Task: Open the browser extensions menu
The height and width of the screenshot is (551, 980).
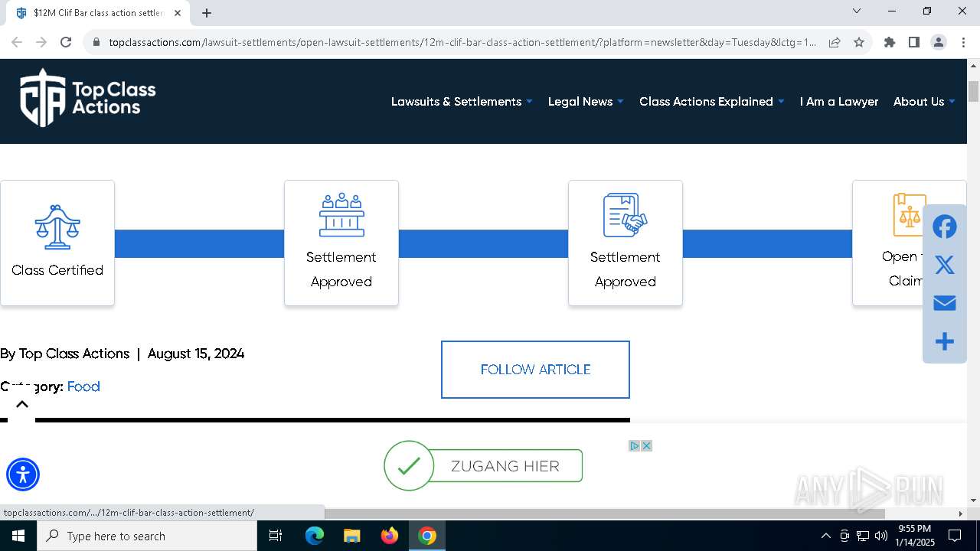Action: coord(890,42)
